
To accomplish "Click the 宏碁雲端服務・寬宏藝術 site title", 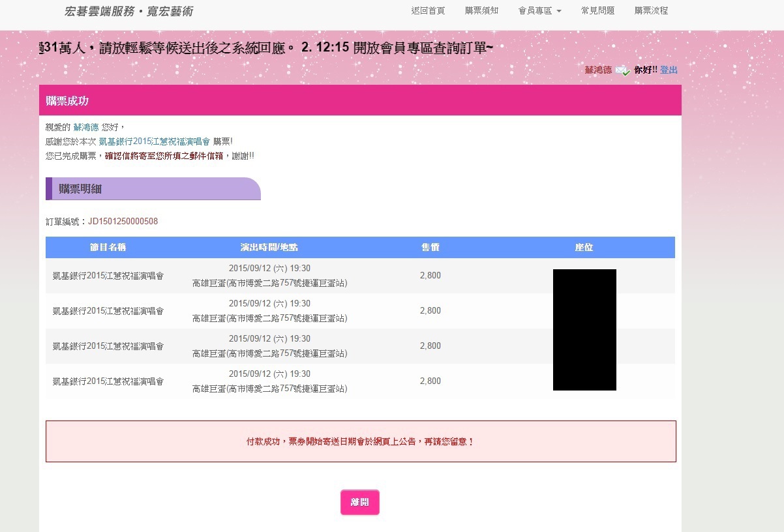I will 128,12.
